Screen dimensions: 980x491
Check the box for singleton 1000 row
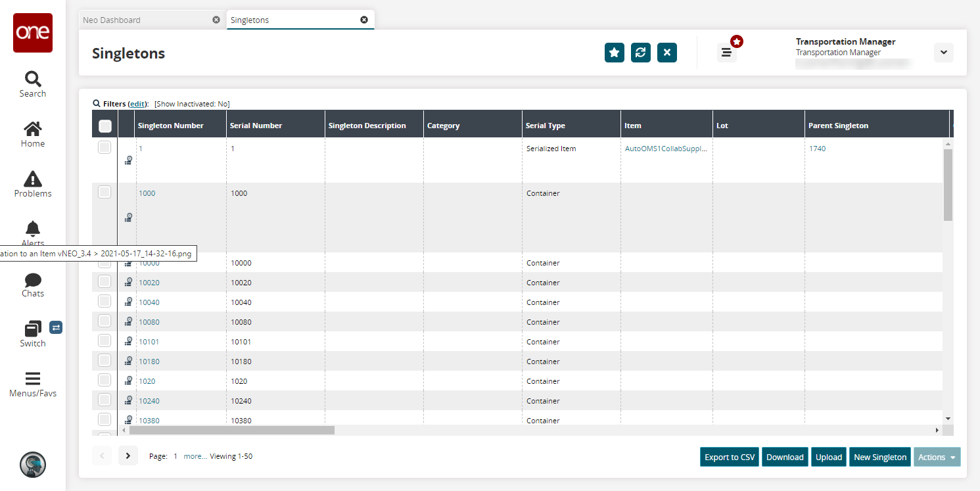[x=105, y=193]
